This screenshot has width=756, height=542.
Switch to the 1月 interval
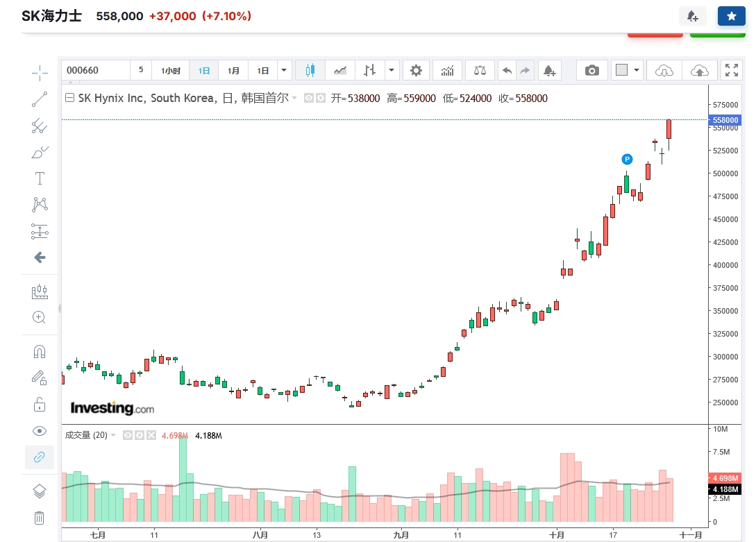[233, 70]
